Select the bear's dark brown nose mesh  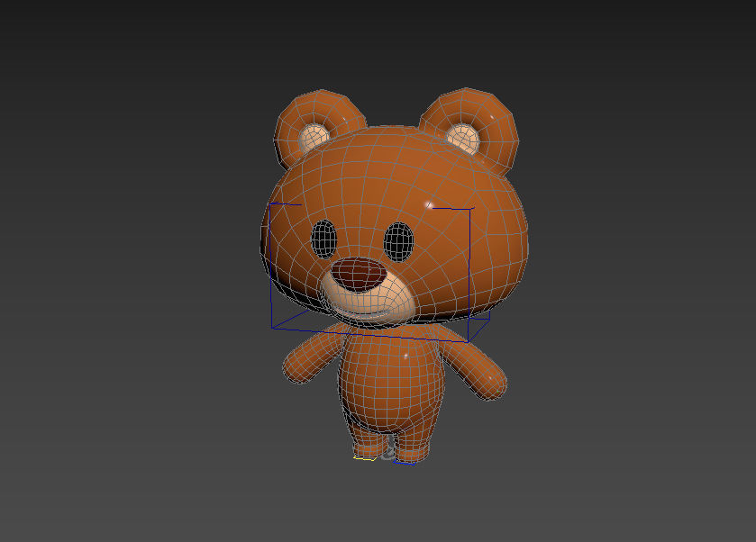(x=360, y=274)
